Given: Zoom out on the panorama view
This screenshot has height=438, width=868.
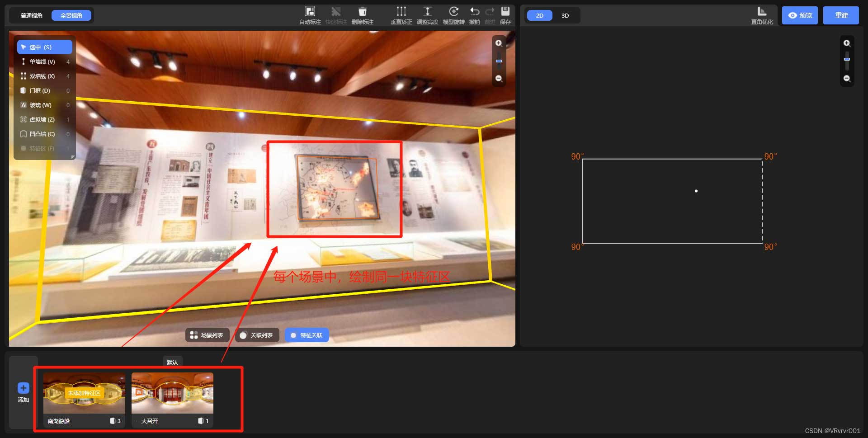Looking at the screenshot, I should pos(499,79).
